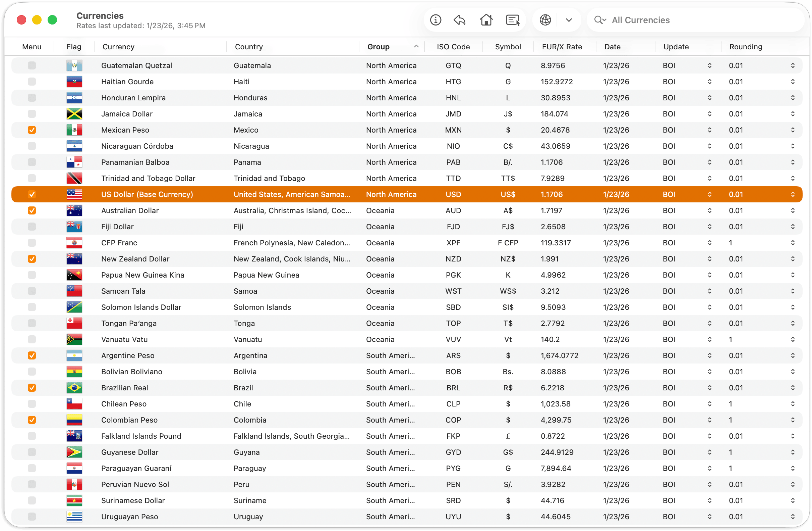Click the search magnifier icon
The height and width of the screenshot is (531, 812).
[x=599, y=20]
